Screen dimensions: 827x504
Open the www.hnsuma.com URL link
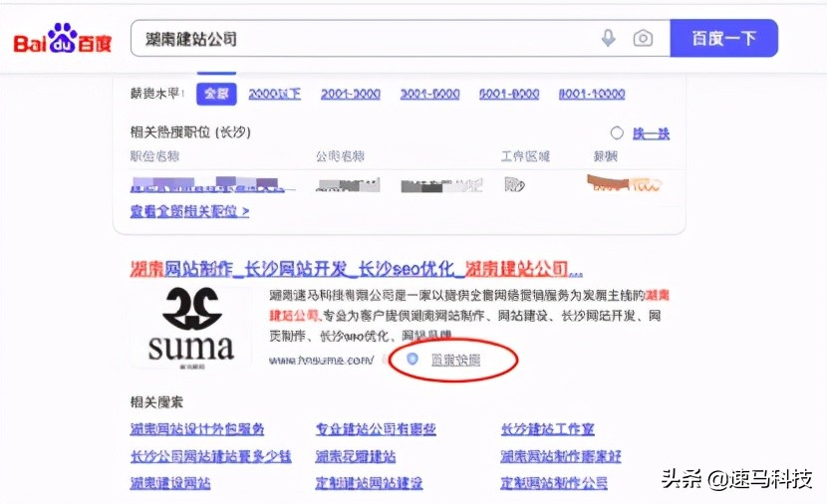[321, 361]
